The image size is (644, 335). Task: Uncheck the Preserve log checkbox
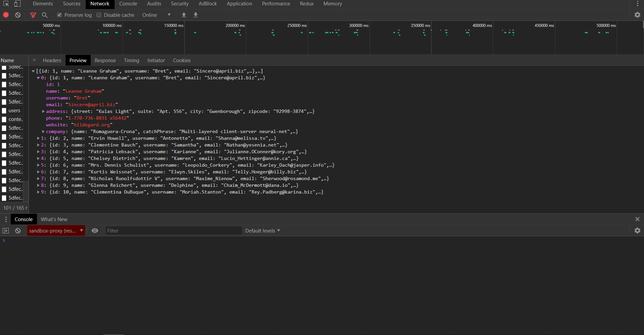coord(59,15)
